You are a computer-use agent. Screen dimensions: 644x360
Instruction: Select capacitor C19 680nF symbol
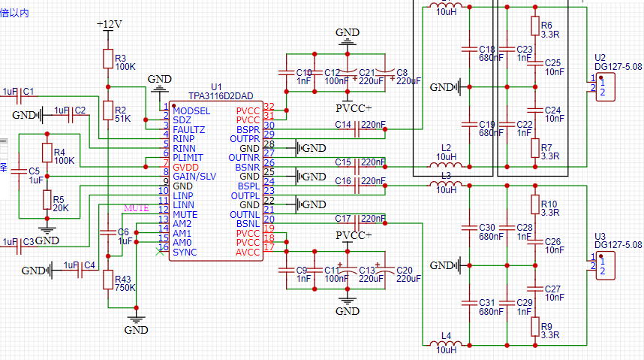click(x=469, y=124)
